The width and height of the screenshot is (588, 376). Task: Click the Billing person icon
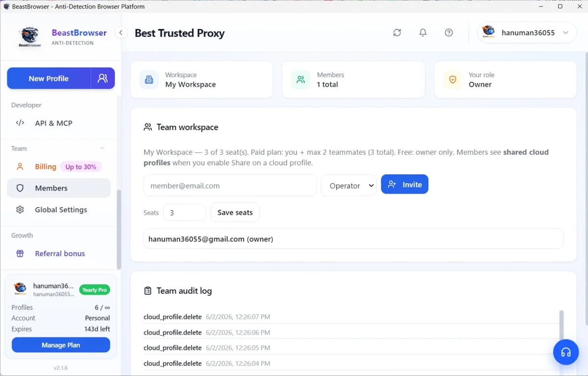pos(20,166)
